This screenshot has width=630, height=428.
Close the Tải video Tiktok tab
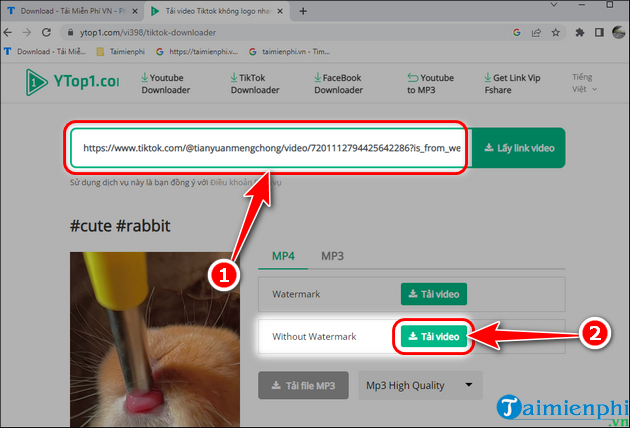pyautogui.click(x=280, y=11)
